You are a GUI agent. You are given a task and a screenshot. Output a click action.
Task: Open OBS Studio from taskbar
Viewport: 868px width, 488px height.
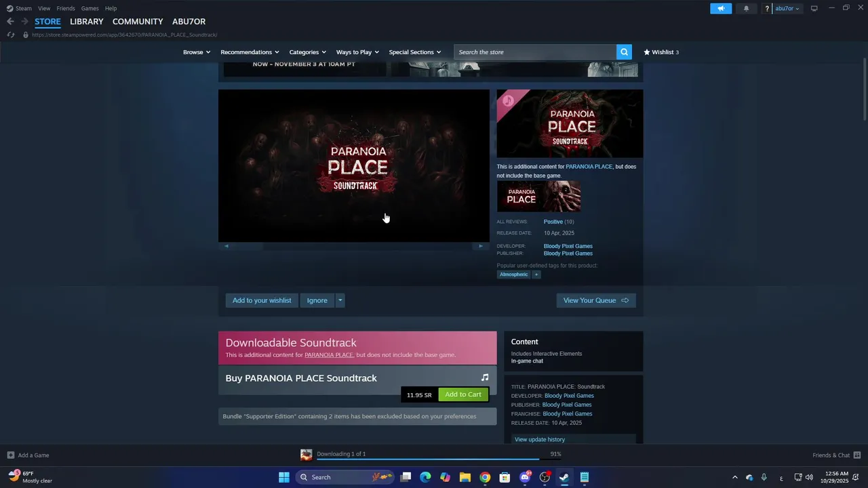[545, 477]
